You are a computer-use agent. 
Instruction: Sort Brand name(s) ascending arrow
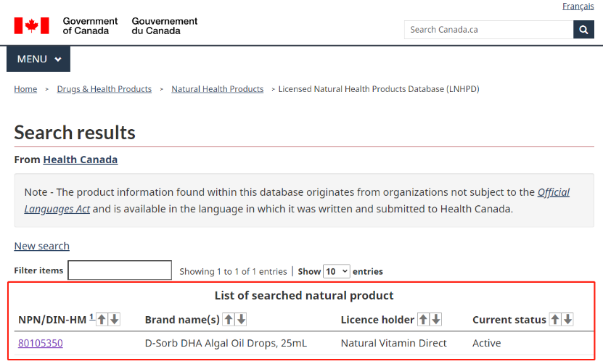229,320
